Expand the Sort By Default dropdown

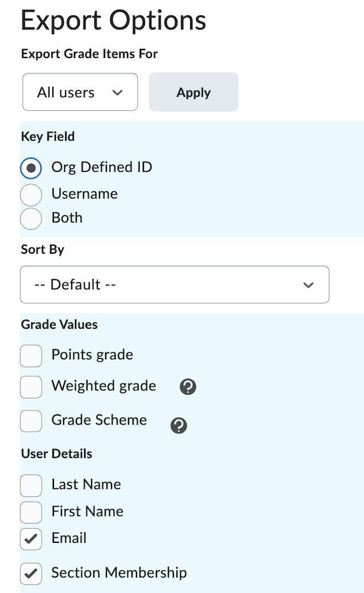174,285
